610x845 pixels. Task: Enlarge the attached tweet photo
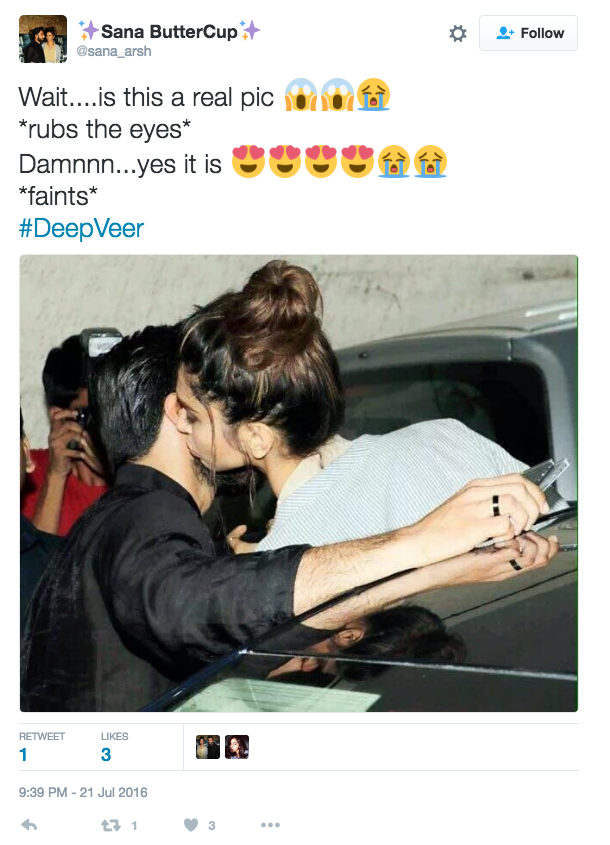tap(299, 483)
